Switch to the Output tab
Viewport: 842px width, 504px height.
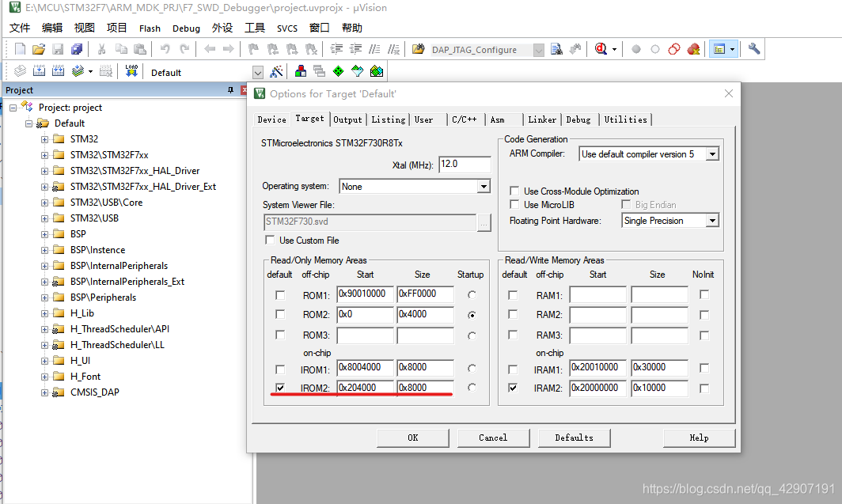[x=347, y=119]
